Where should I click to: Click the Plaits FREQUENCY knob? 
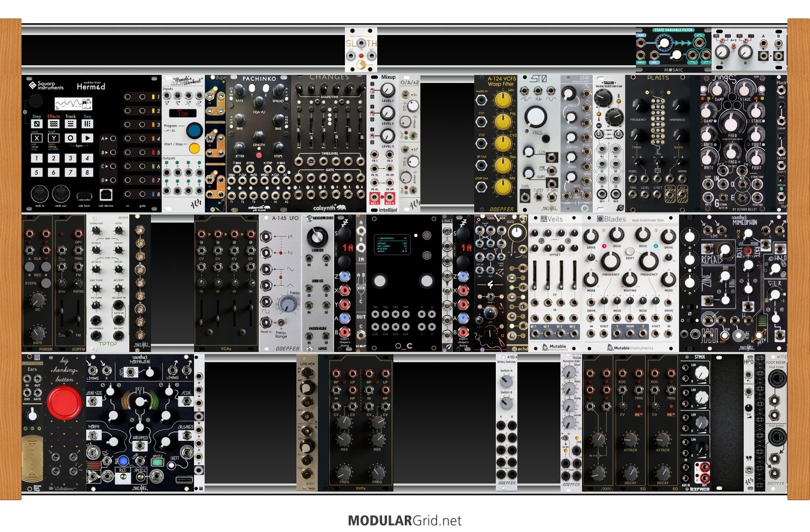638,105
